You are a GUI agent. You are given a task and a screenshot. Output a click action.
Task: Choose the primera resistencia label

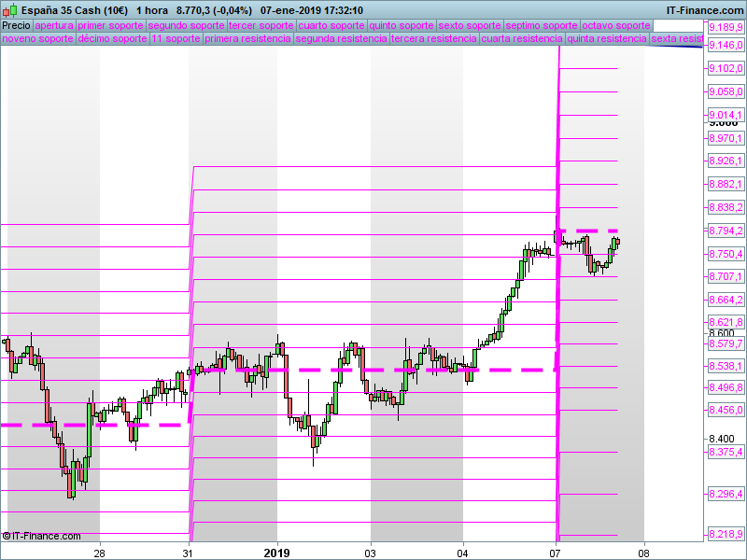(x=248, y=38)
